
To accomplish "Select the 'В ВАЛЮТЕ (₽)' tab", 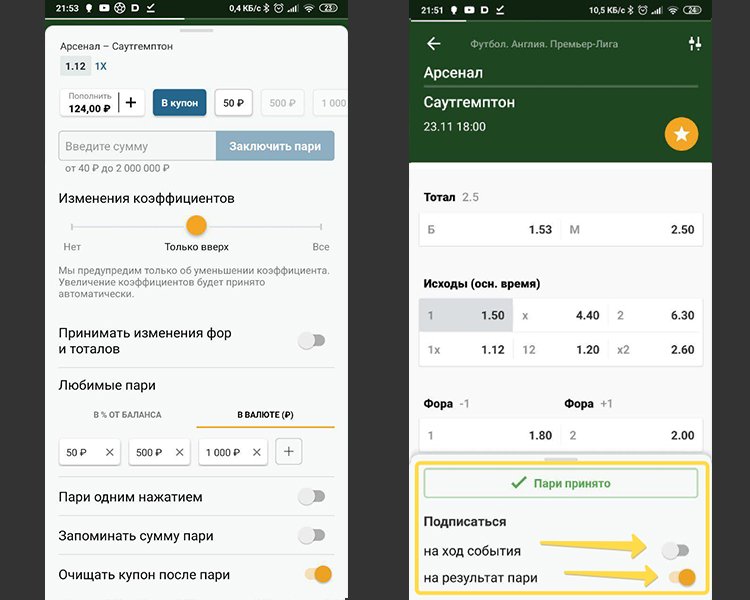I will point(265,415).
